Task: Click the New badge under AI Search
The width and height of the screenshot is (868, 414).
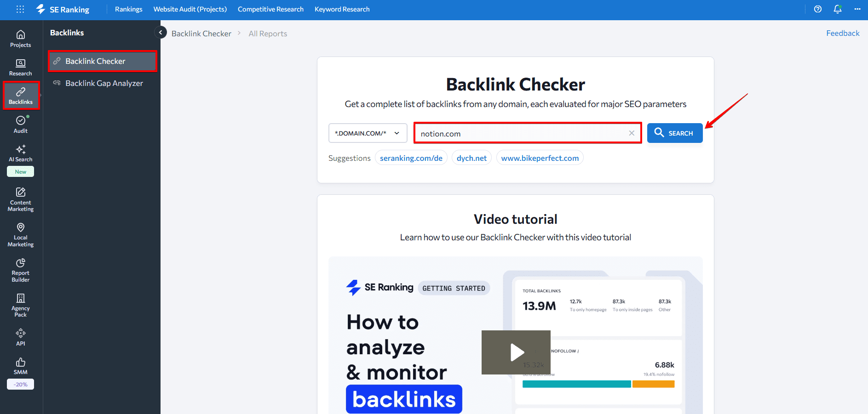Action: tap(21, 171)
